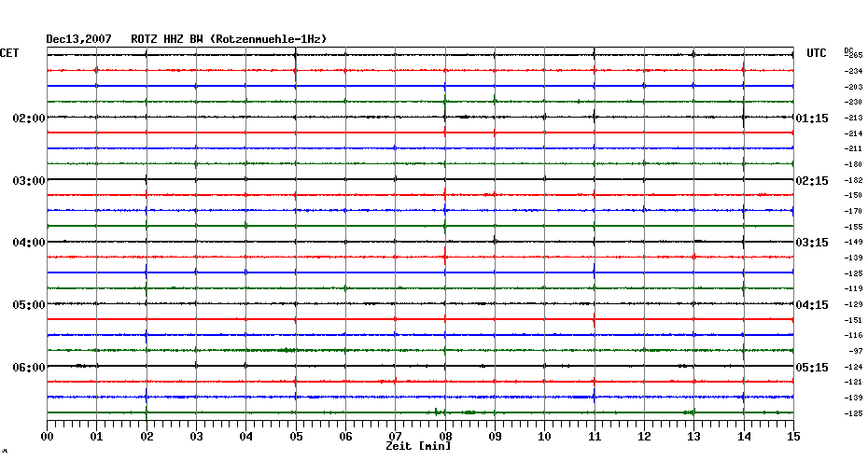The width and height of the screenshot is (868, 461).
Task: Click the DC value -116
Action: (x=853, y=335)
